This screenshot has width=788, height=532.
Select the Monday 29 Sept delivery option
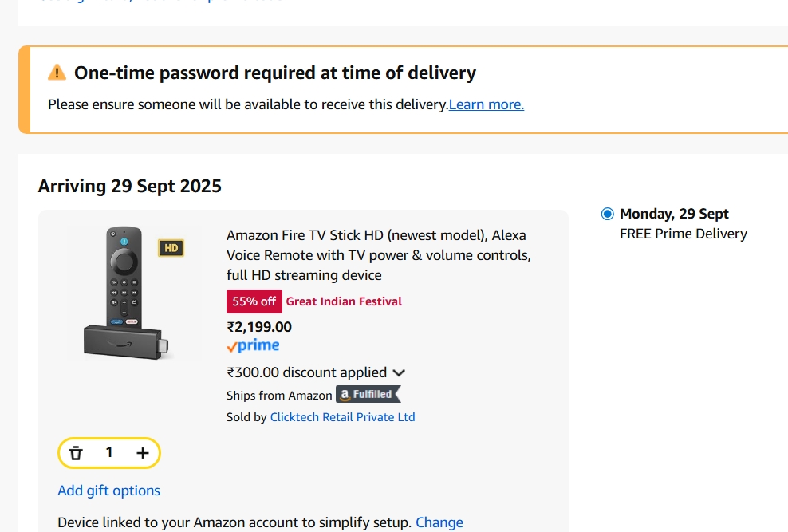tap(607, 213)
